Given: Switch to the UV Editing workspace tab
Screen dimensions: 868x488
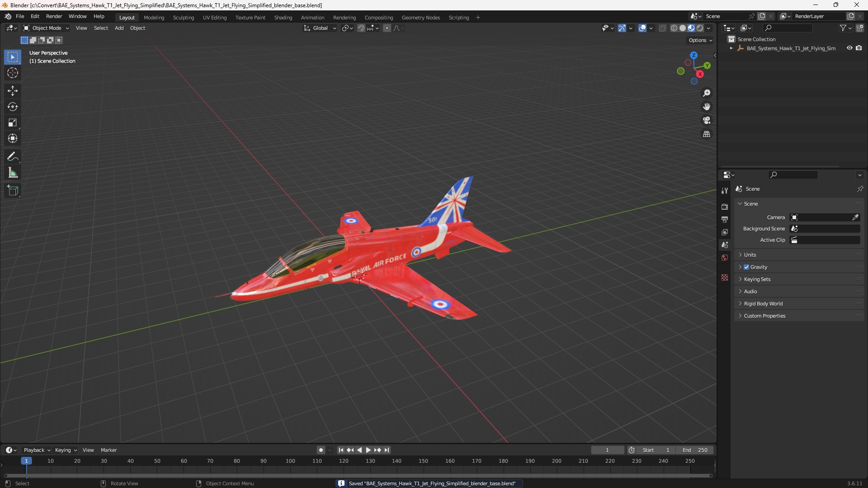Looking at the screenshot, I should tap(215, 18).
